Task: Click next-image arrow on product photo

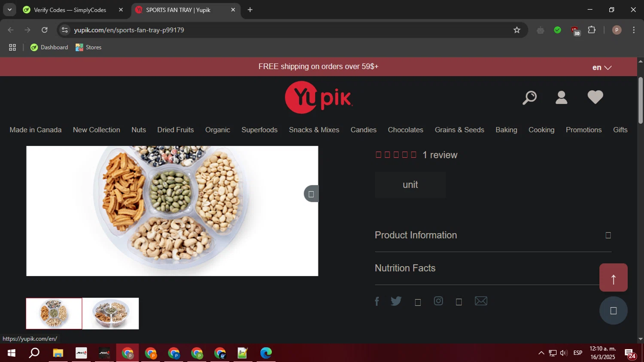Action: click(311, 194)
